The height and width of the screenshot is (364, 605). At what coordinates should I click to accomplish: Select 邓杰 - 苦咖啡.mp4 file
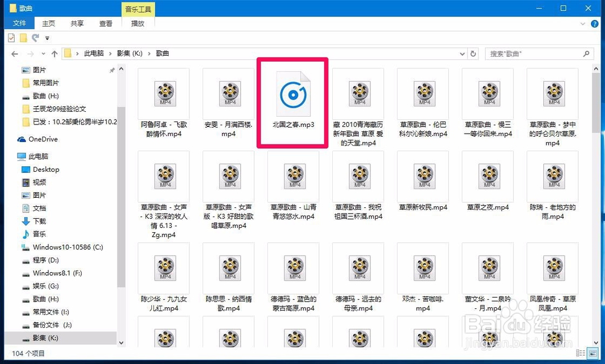pyautogui.click(x=423, y=278)
